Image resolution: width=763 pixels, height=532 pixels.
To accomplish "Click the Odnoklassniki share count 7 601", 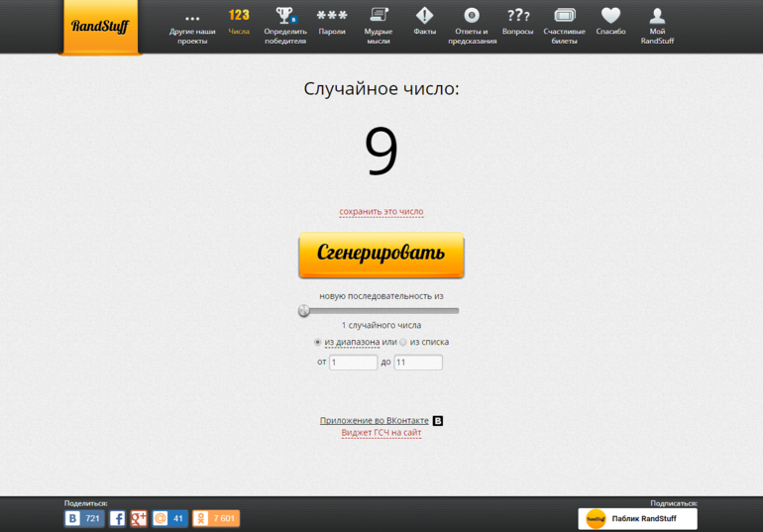I will click(x=224, y=518).
